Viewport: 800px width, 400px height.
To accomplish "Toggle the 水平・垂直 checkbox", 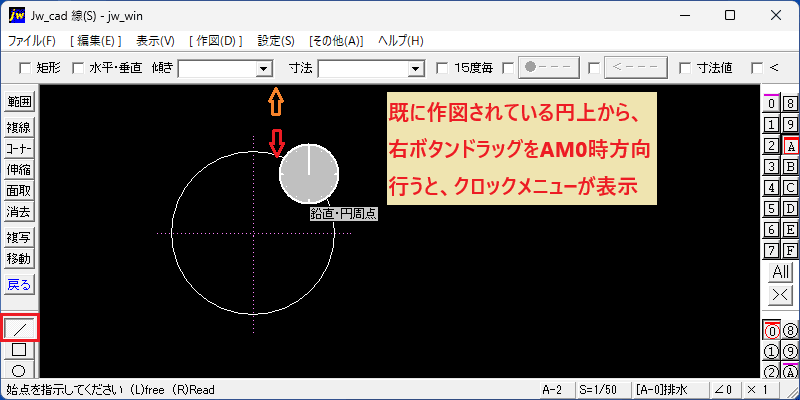I will pos(78,68).
